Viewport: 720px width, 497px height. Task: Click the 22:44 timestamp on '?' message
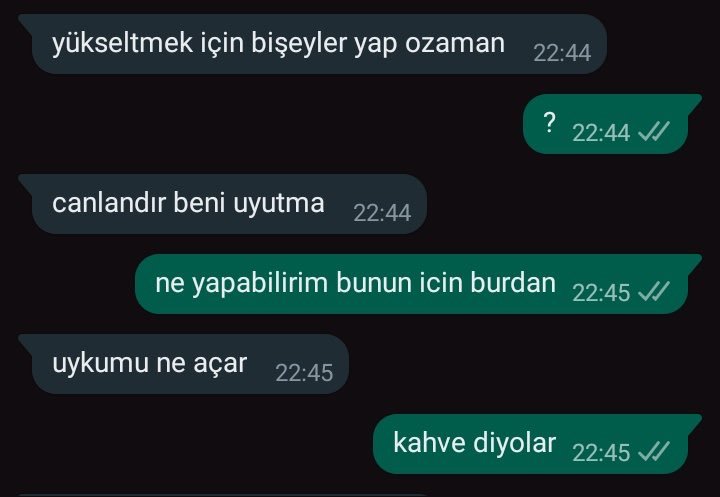(x=601, y=133)
